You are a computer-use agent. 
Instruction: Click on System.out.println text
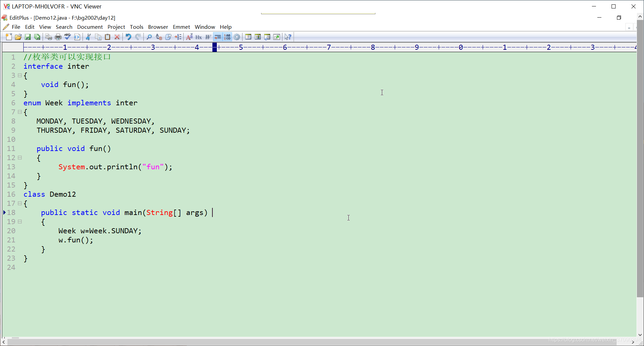pyautogui.click(x=115, y=167)
